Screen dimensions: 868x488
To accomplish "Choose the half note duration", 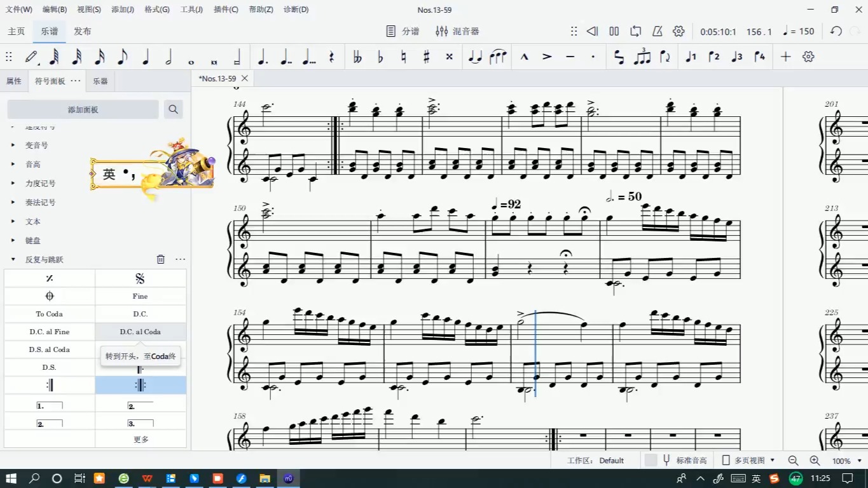I will click(169, 57).
